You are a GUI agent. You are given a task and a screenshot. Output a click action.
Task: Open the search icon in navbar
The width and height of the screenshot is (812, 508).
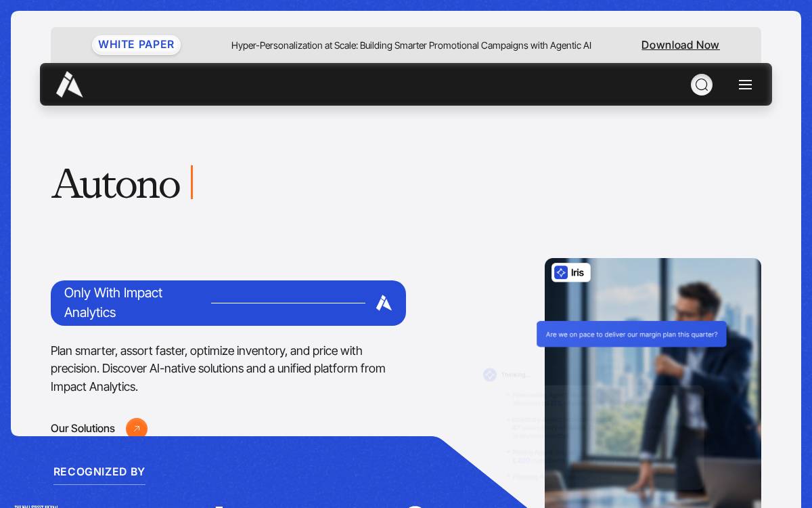click(x=702, y=85)
